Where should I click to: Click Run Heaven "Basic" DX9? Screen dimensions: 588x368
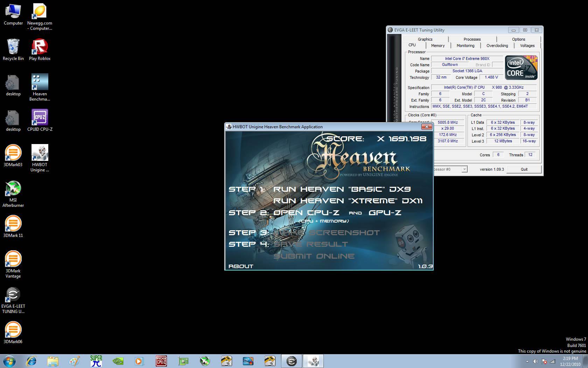pyautogui.click(x=342, y=189)
